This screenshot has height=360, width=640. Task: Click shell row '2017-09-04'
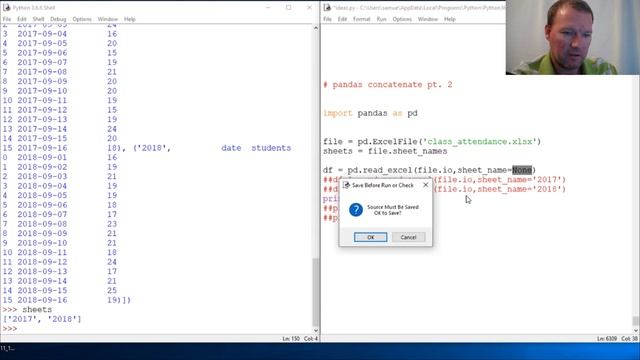coord(60,34)
